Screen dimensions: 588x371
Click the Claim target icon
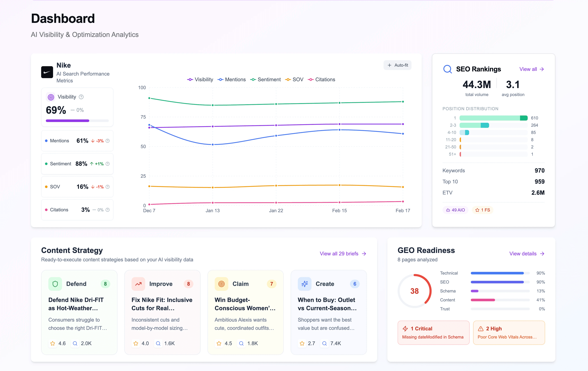pyautogui.click(x=221, y=284)
